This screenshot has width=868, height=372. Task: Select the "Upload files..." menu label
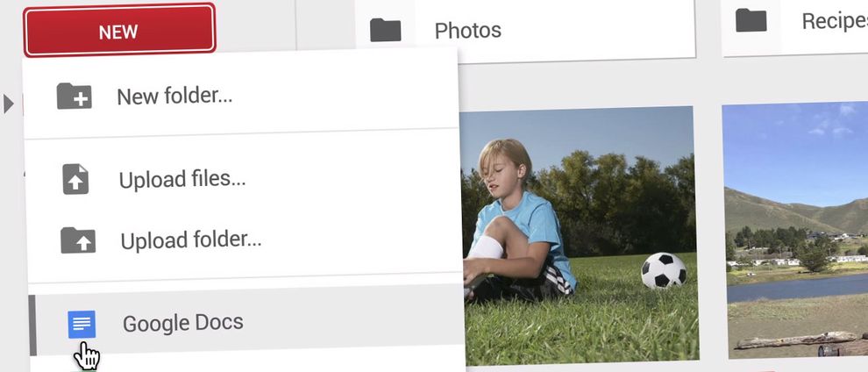(182, 179)
